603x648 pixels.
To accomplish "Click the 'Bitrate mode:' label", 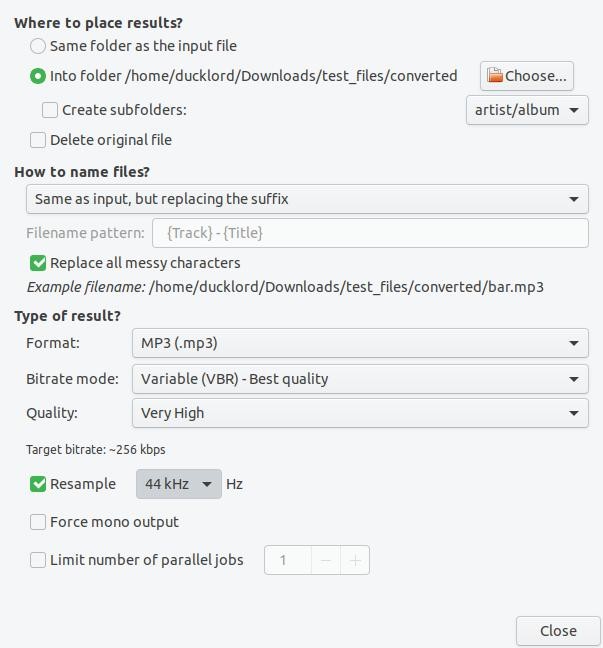I will [72, 379].
